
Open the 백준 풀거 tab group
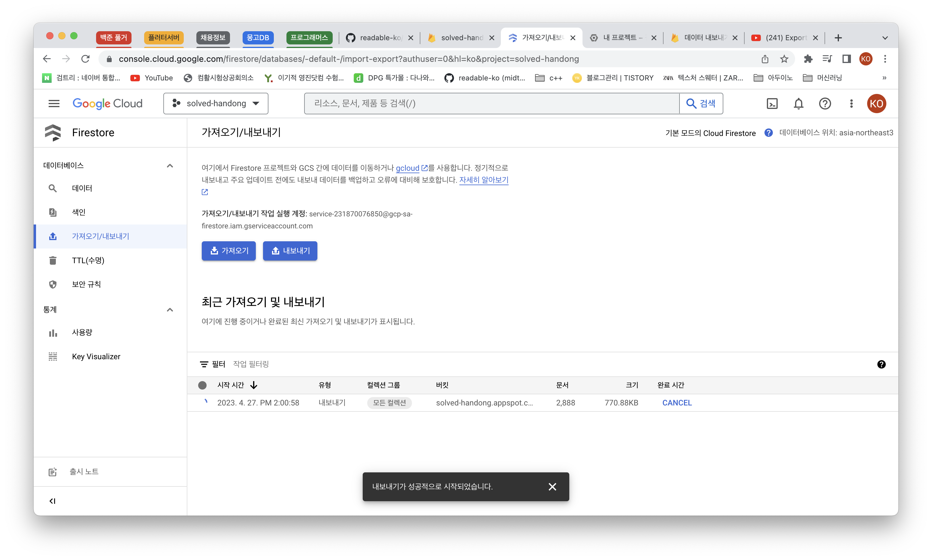113,38
